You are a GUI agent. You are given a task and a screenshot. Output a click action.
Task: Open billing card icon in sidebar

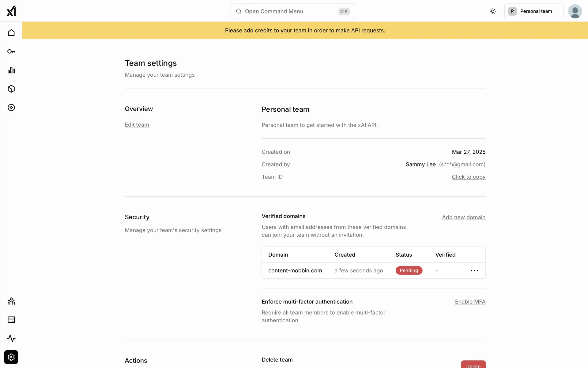tap(11, 320)
